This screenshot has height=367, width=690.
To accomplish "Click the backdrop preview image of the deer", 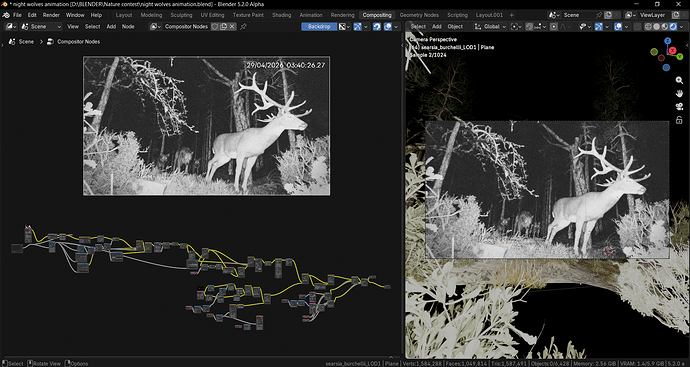I will 206,126.
